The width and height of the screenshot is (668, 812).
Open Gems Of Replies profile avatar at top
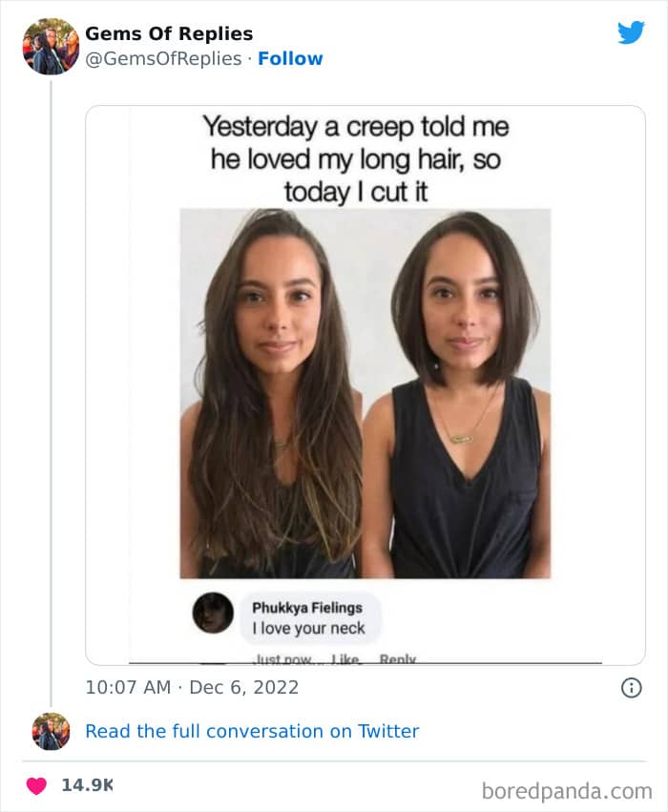[x=51, y=46]
